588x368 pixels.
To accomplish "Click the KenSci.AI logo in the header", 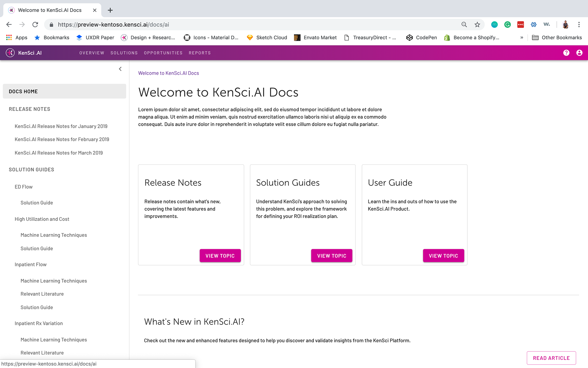I will coord(24,53).
